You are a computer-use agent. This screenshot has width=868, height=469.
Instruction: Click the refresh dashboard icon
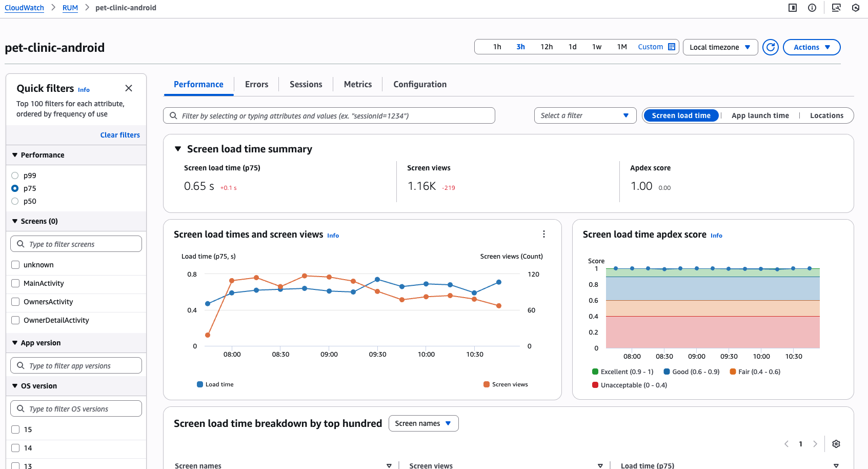point(770,47)
